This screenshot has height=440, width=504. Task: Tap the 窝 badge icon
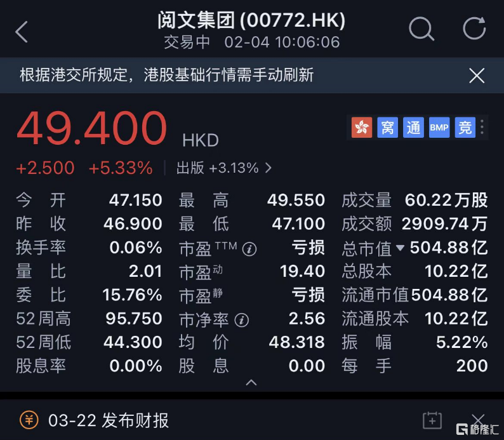[387, 128]
